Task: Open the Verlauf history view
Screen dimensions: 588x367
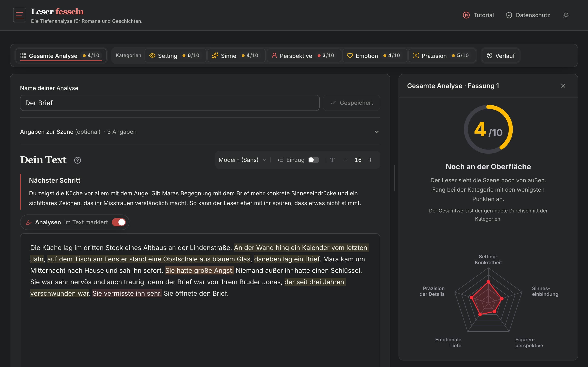Action: tap(500, 56)
